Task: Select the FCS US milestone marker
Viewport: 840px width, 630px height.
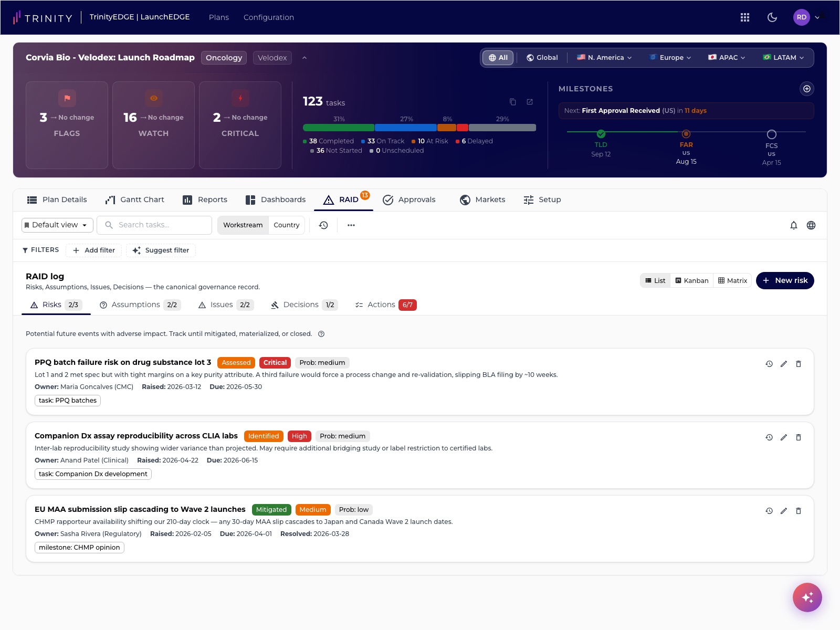Action: [x=772, y=134]
